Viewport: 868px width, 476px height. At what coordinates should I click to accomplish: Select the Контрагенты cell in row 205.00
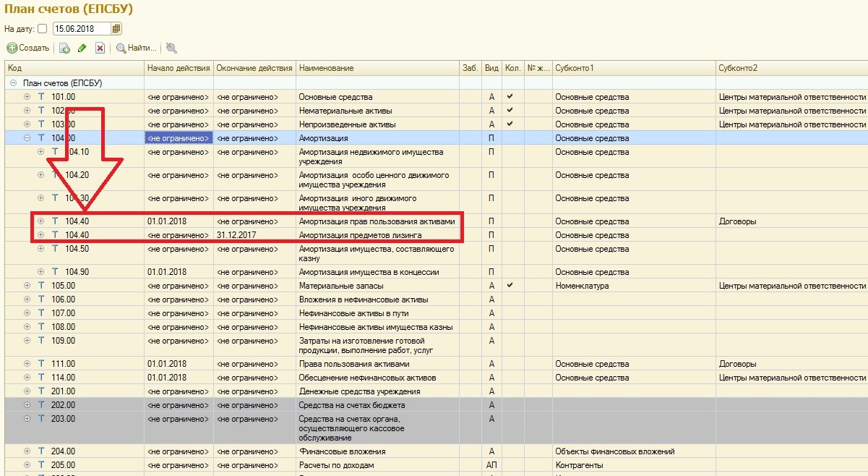(x=634, y=465)
